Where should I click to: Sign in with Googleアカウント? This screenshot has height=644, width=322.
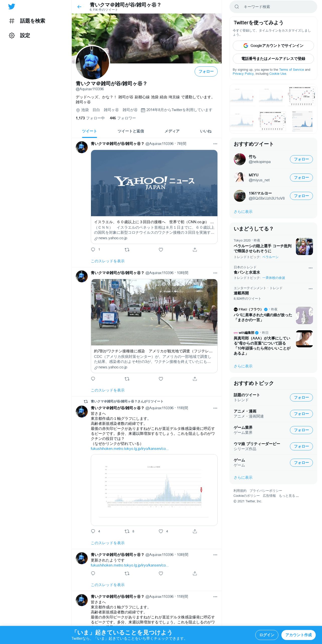(x=273, y=46)
